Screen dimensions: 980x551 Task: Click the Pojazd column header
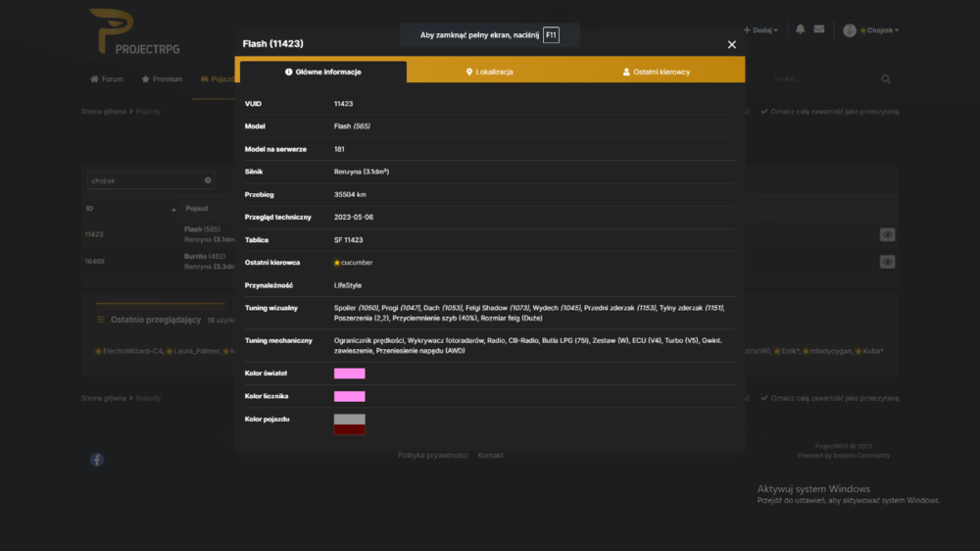click(197, 208)
